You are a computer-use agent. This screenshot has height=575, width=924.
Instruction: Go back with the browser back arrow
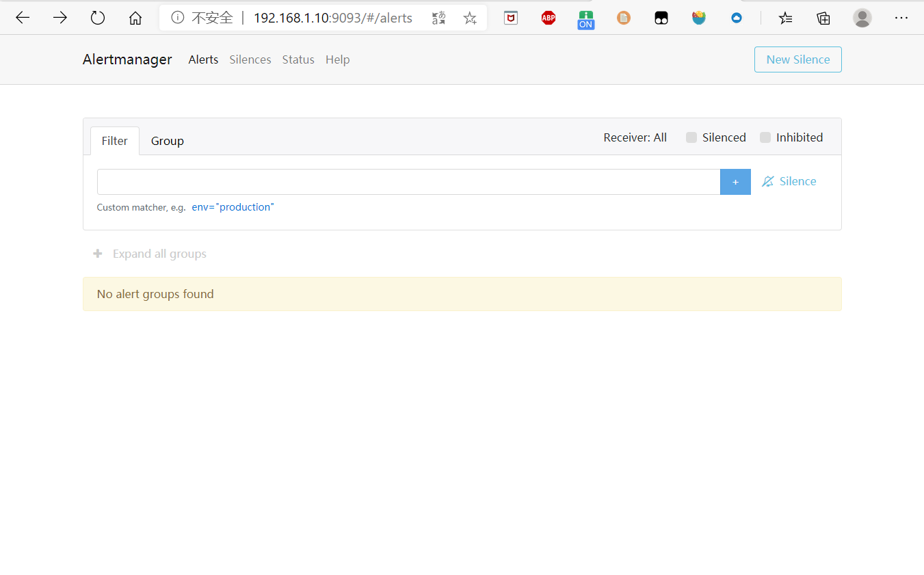23,18
